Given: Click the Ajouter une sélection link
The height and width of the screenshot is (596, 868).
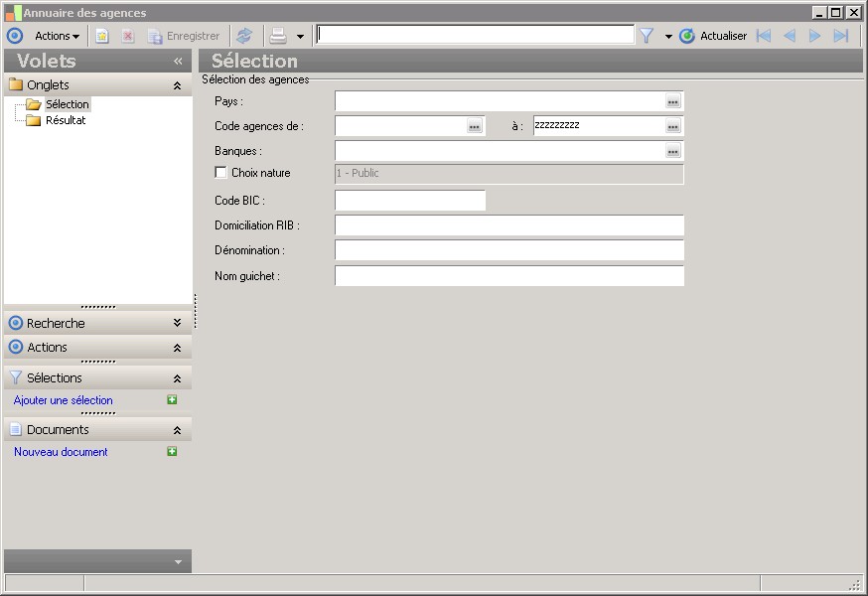Looking at the screenshot, I should 64,400.
